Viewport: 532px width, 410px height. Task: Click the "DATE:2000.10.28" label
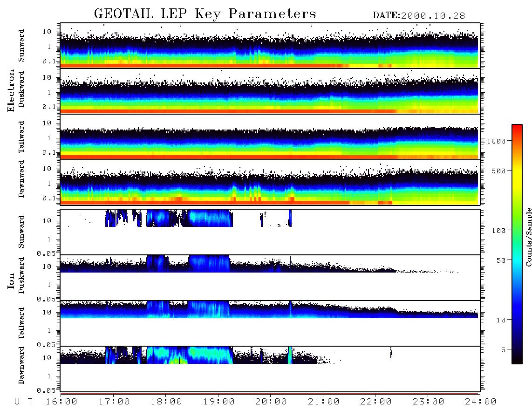pyautogui.click(x=419, y=16)
